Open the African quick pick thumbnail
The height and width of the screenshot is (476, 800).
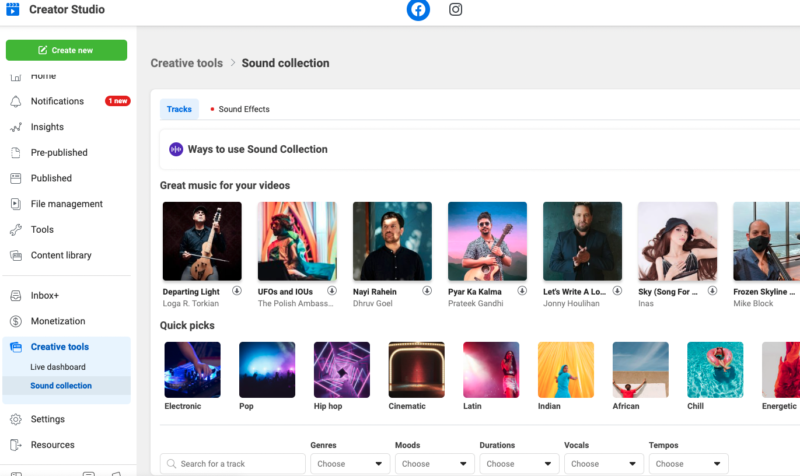click(x=641, y=370)
